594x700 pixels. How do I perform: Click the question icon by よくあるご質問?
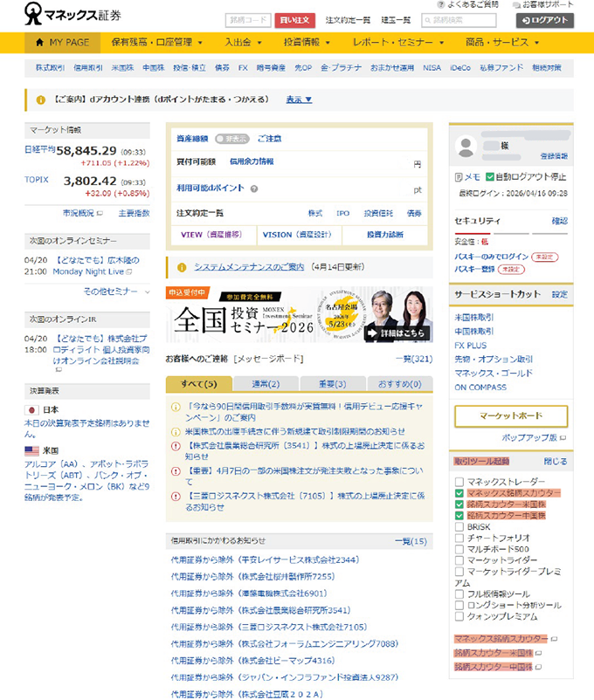pos(440,4)
